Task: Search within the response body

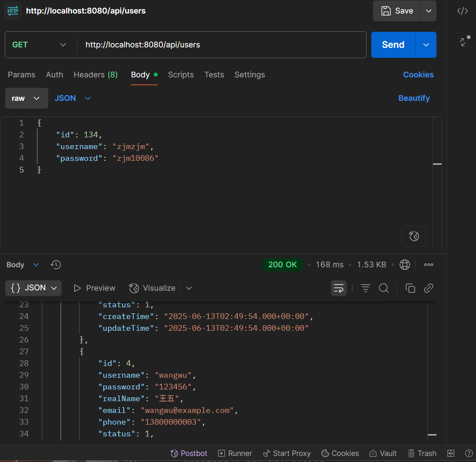Action: pos(384,288)
